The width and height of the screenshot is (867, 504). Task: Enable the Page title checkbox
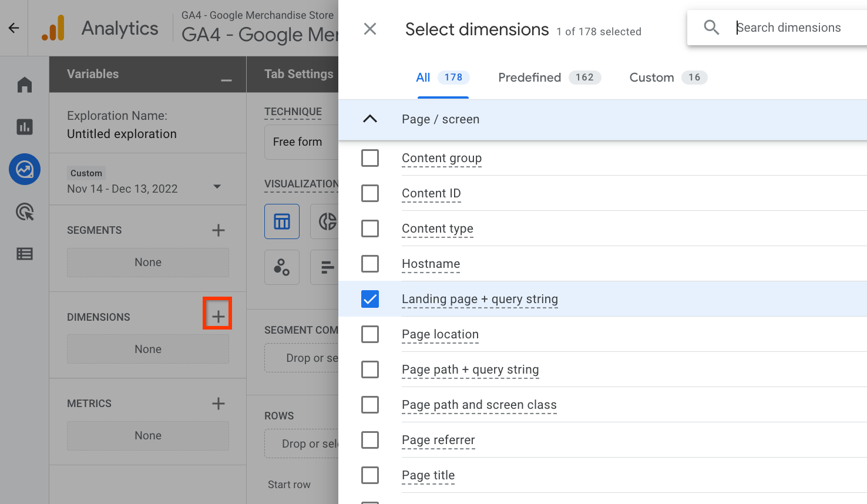370,475
